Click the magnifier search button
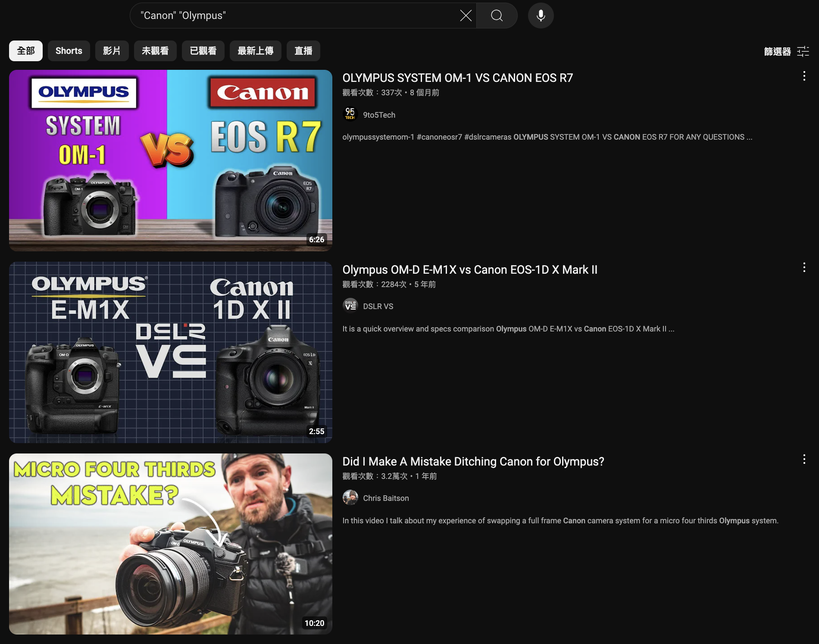Image resolution: width=819 pixels, height=644 pixels. pos(497,16)
